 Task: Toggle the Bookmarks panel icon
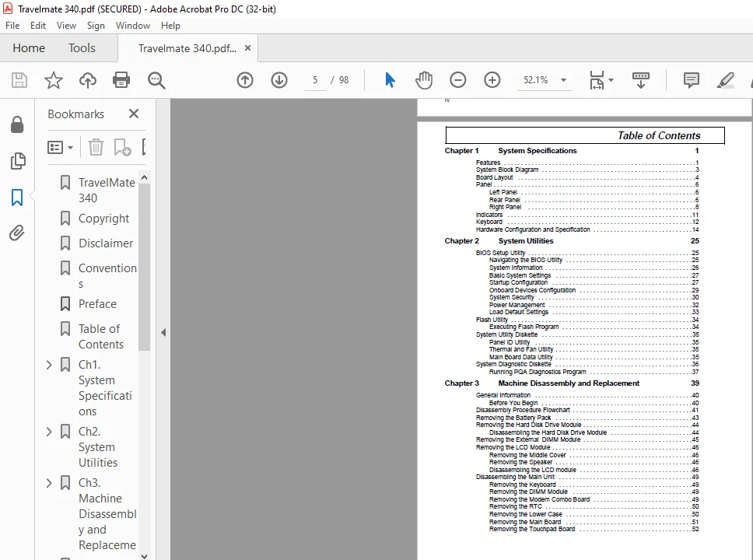coord(17,197)
